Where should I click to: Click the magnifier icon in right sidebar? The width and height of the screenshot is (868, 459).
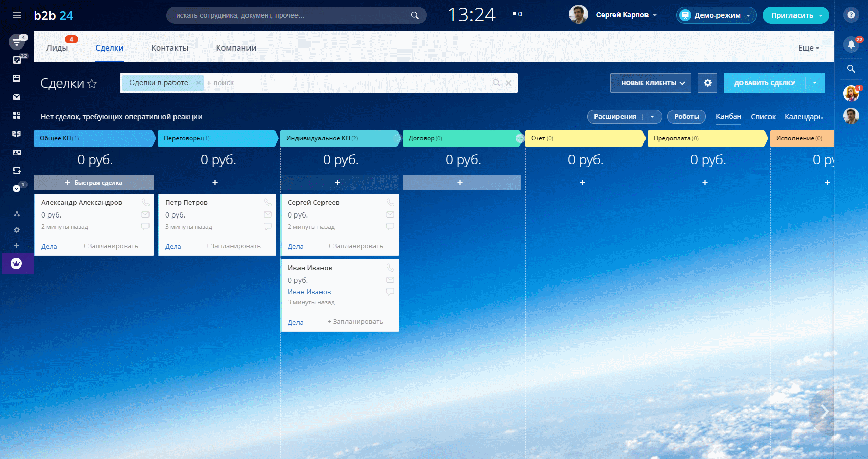click(x=851, y=69)
